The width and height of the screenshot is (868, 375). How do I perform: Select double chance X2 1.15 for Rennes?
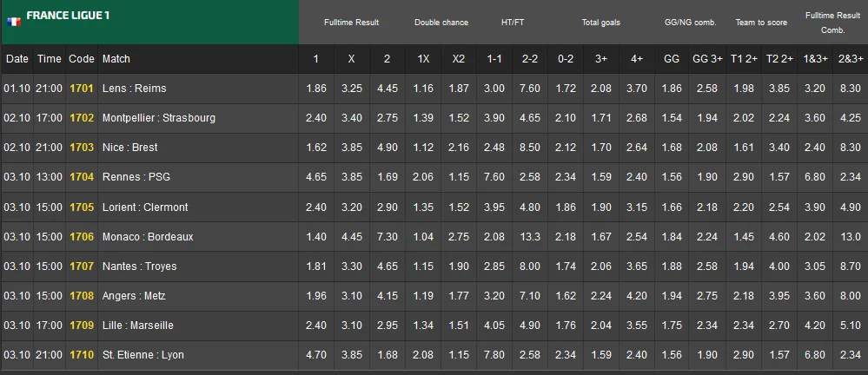click(459, 177)
